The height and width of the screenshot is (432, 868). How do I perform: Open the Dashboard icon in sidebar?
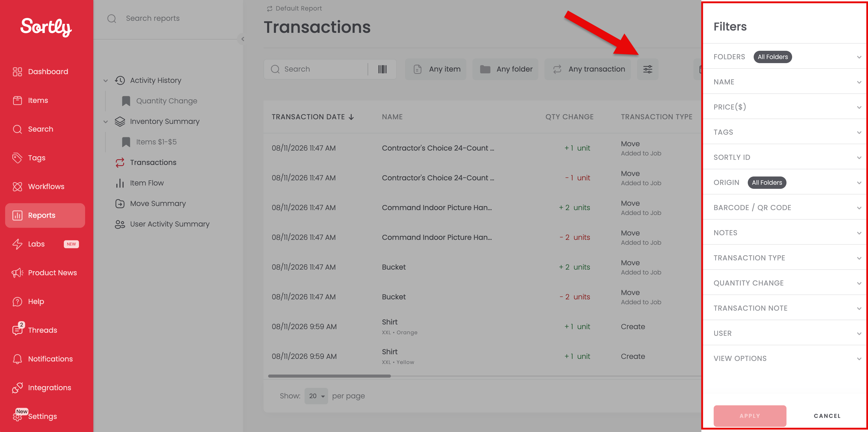(17, 72)
